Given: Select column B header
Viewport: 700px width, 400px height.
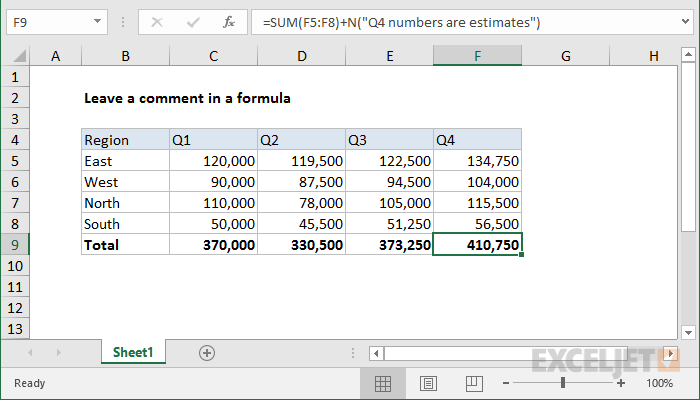Looking at the screenshot, I should [x=125, y=56].
